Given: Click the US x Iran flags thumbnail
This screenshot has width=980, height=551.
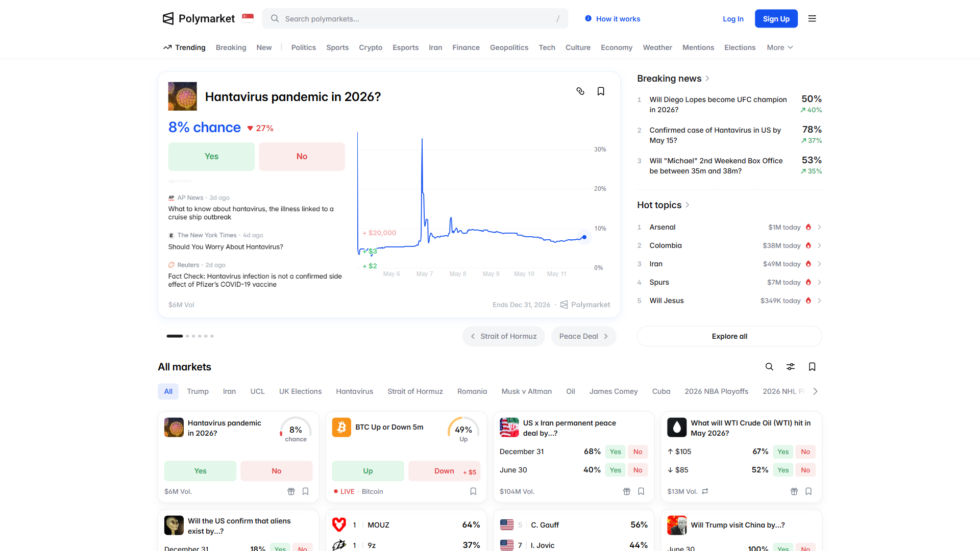Looking at the screenshot, I should 509,428.
